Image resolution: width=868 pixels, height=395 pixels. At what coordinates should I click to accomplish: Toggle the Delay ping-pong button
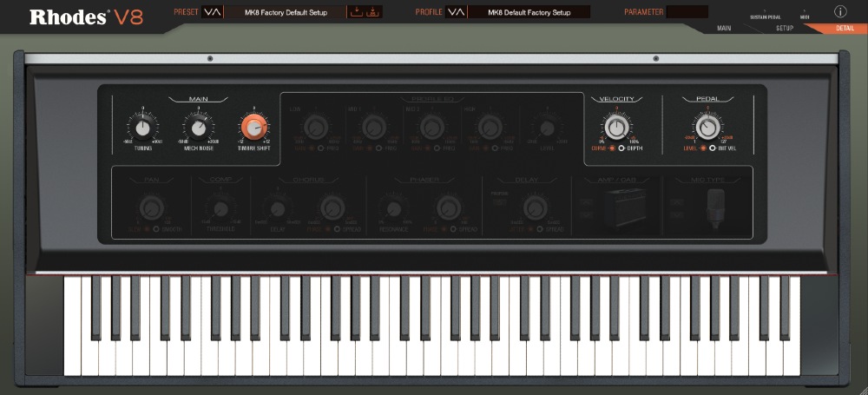(x=500, y=202)
